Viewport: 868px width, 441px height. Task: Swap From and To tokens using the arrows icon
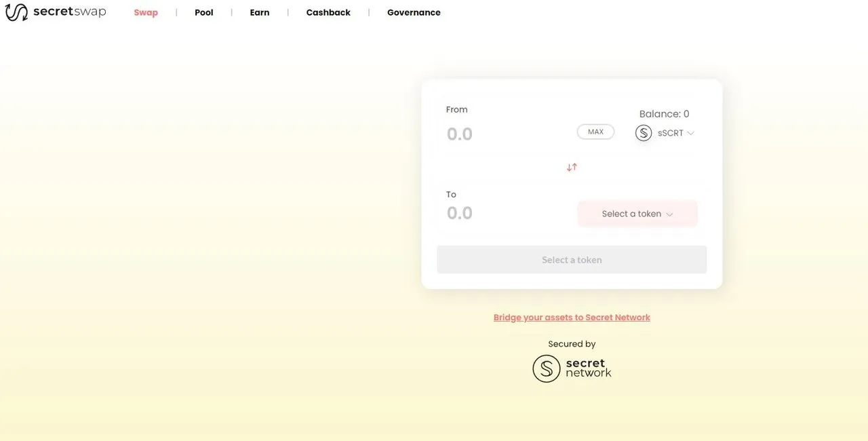pyautogui.click(x=572, y=167)
